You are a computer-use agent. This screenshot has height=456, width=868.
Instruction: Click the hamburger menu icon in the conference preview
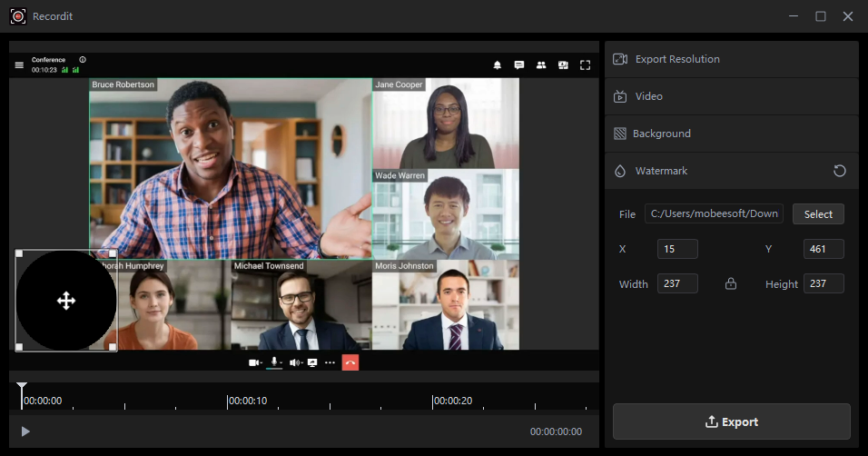pos(19,65)
